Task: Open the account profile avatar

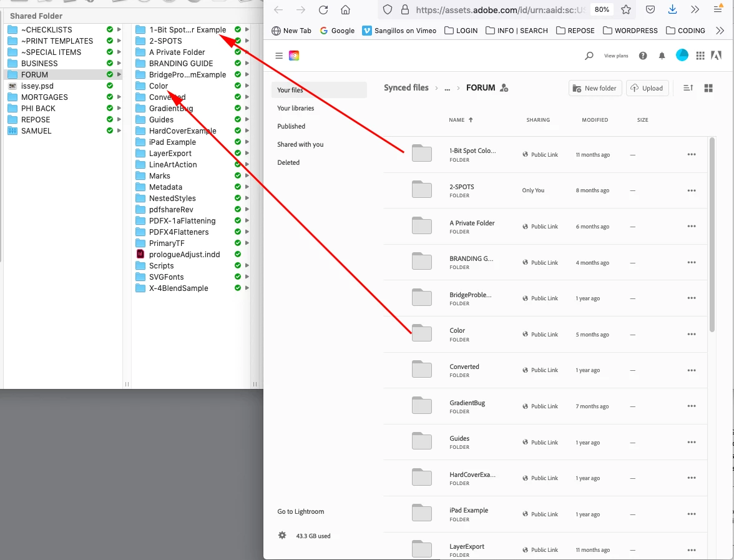Action: [x=682, y=55]
